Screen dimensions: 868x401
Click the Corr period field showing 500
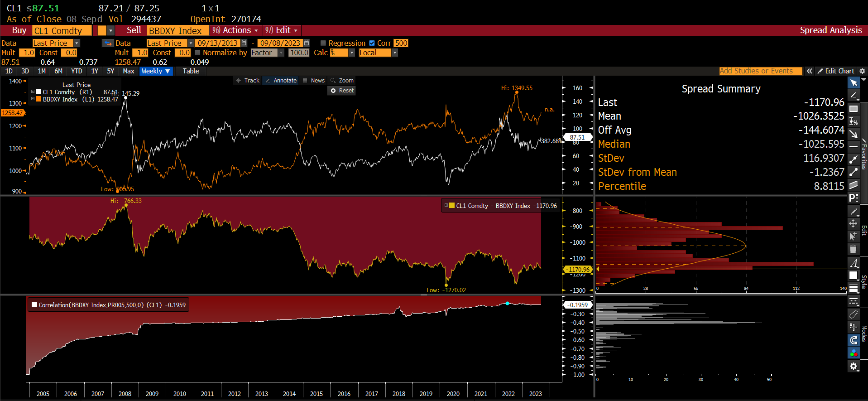pos(401,43)
